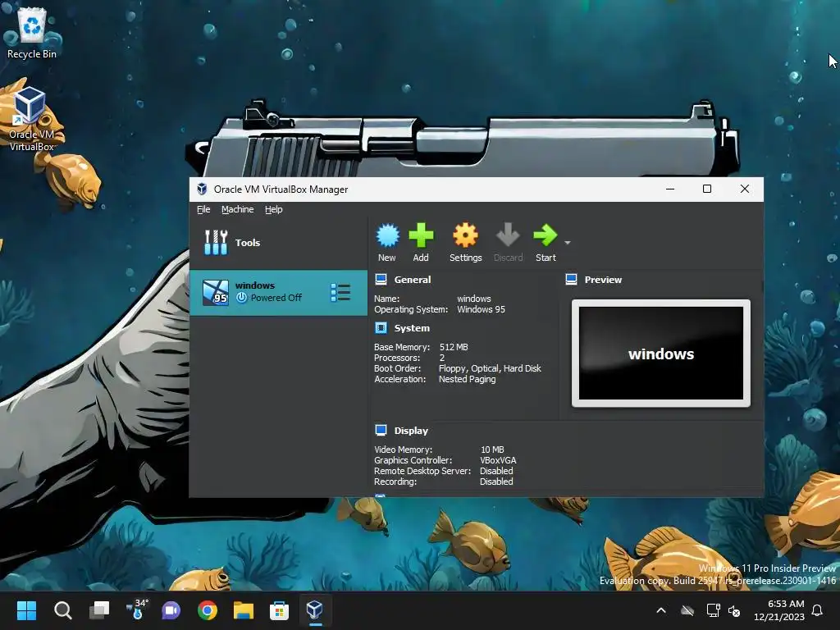This screenshot has height=630, width=840.
Task: Open the windows VM list menu icon
Action: (x=340, y=293)
